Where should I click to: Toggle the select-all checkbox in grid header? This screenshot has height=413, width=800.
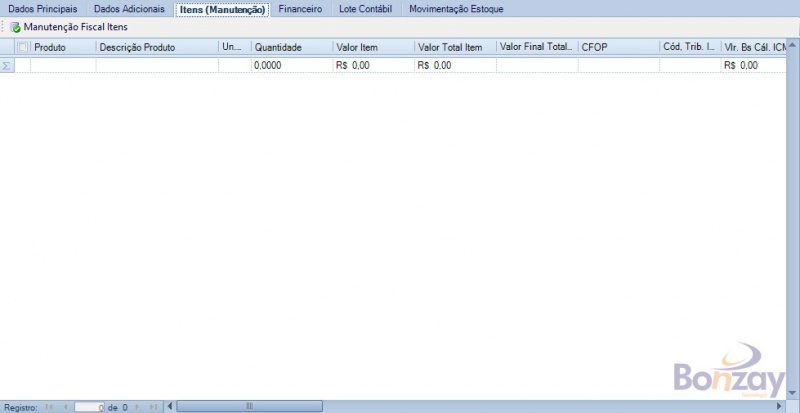click(23, 47)
